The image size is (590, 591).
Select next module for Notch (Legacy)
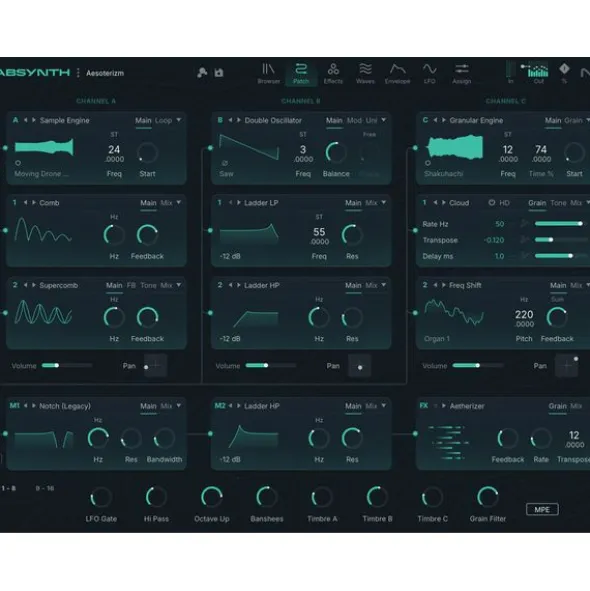tap(34, 406)
